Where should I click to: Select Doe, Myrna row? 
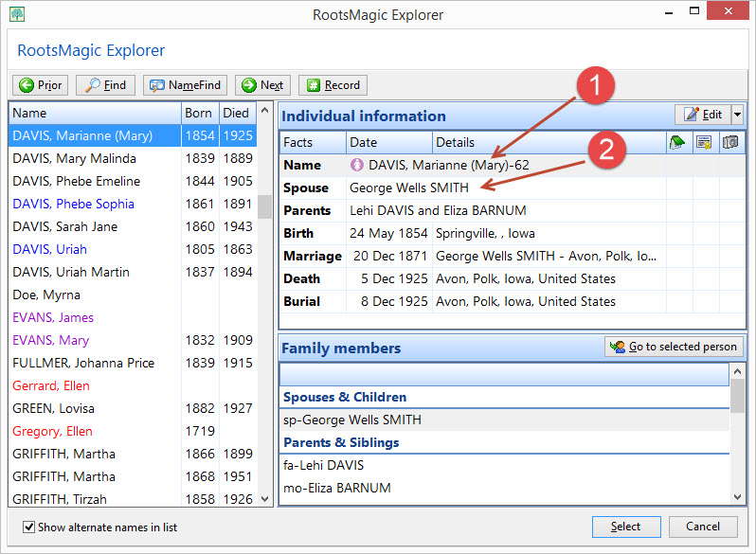pyautogui.click(x=133, y=295)
